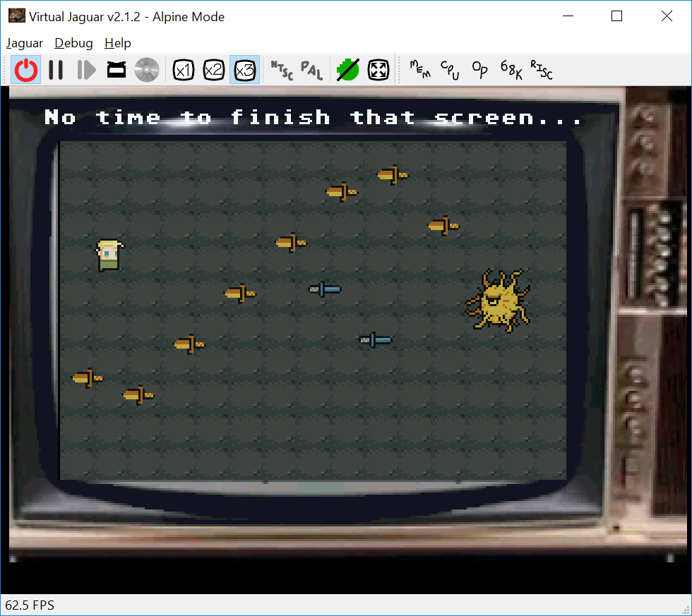Image resolution: width=692 pixels, height=616 pixels.
Task: Open the Help menu
Action: click(x=117, y=43)
